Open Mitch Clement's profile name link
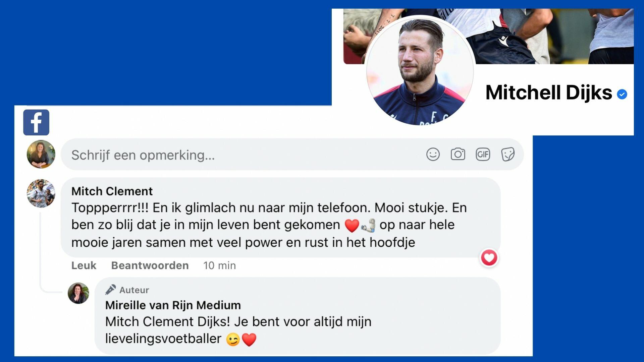The image size is (644, 362). pos(112,191)
